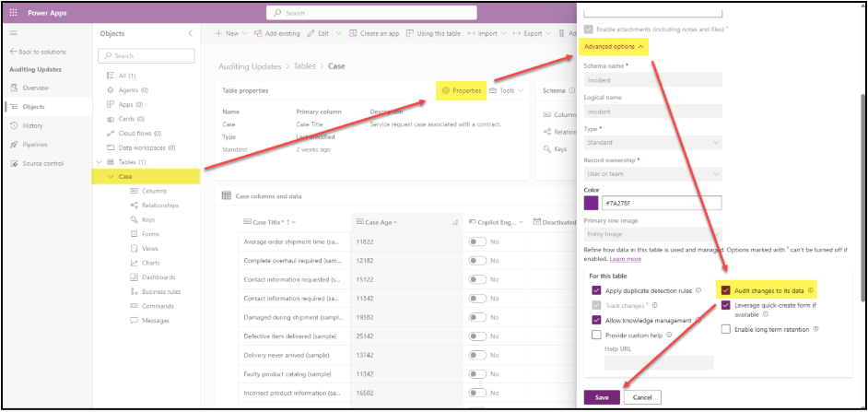The image size is (868, 412).
Task: Collapse the Advanced options section
Action: click(613, 45)
